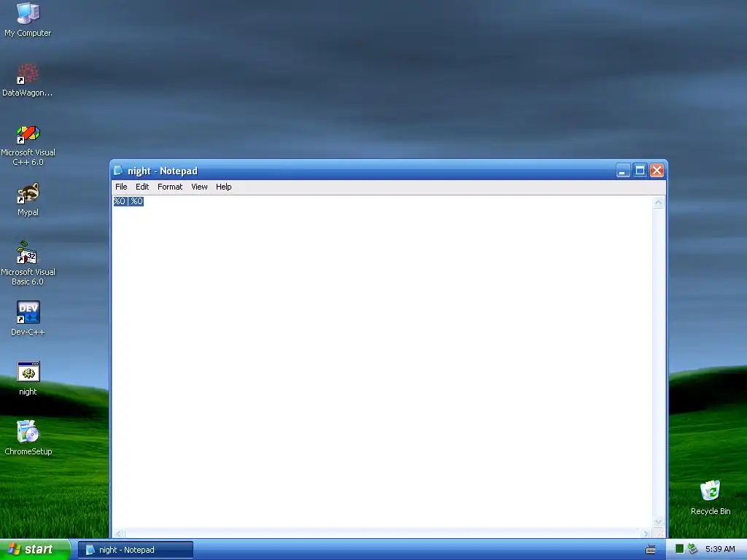Click the Notepad icon in the title bar

coord(118,171)
